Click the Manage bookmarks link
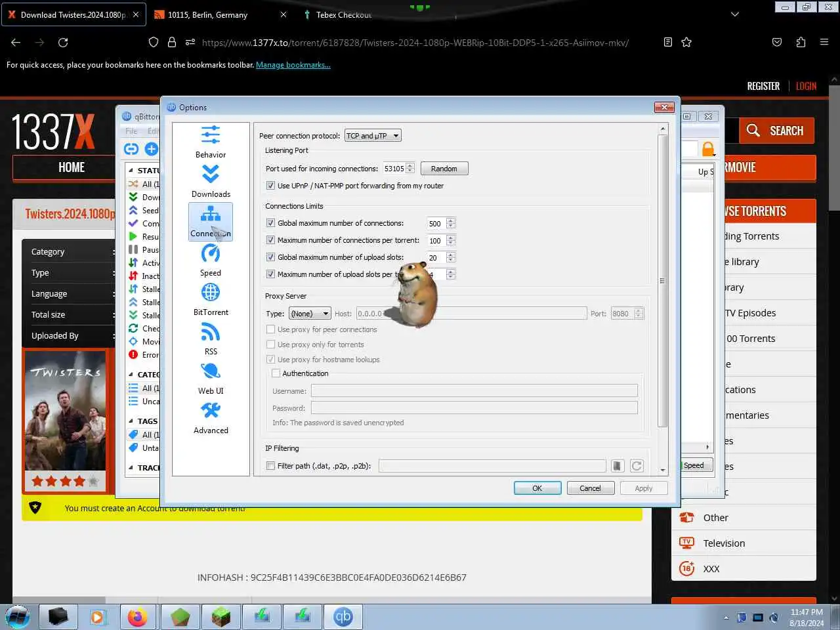840x630 pixels. tap(293, 65)
